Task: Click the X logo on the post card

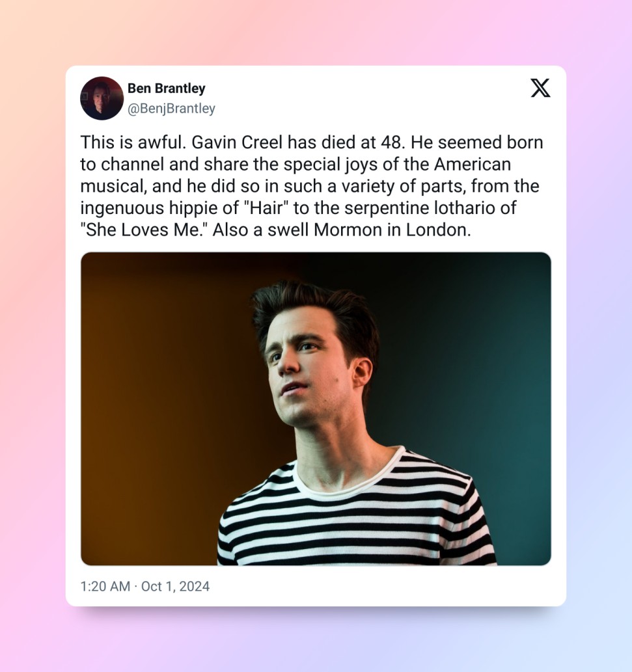Action: [540, 88]
